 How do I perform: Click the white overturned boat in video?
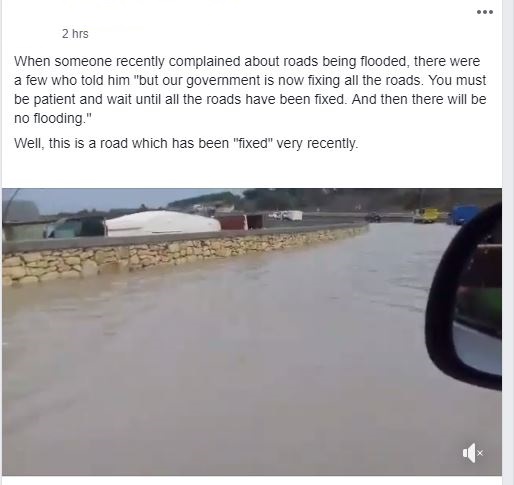point(162,223)
